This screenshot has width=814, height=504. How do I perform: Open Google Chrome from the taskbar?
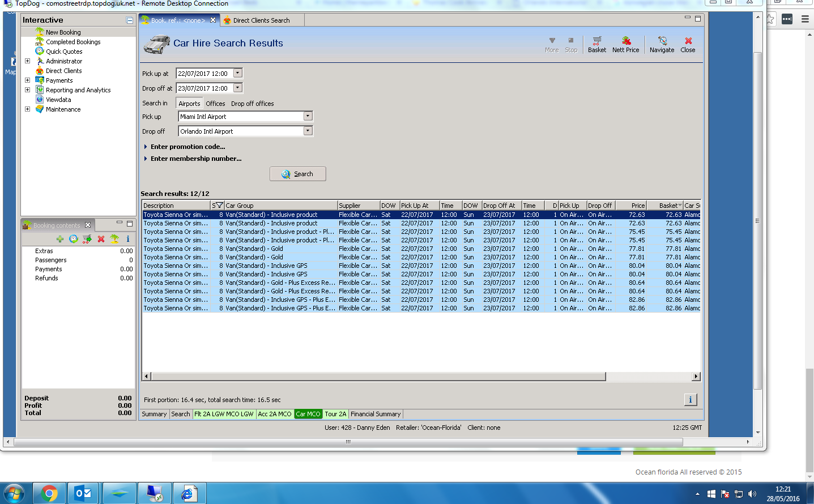click(x=49, y=494)
